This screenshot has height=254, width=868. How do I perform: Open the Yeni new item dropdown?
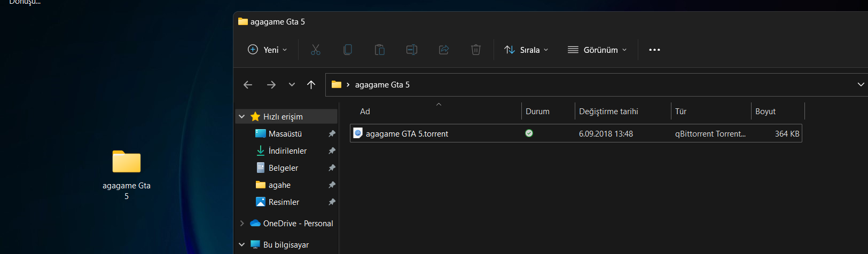[x=268, y=50]
